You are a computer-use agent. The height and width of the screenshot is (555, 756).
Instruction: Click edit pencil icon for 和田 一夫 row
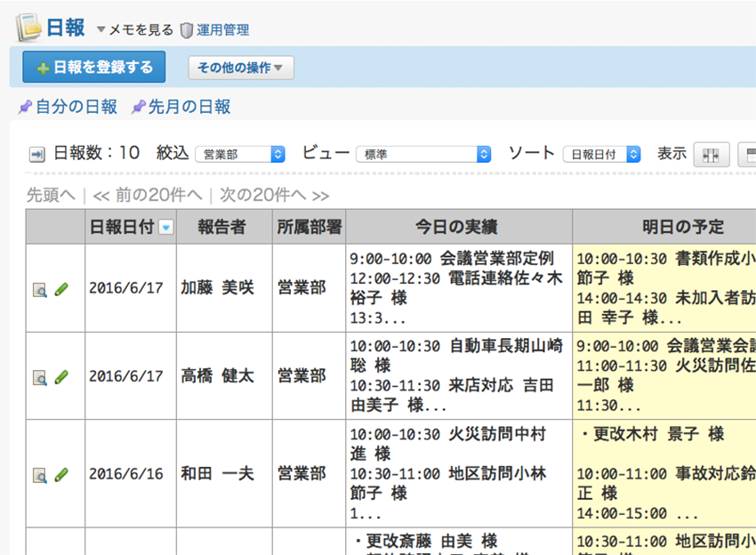click(x=61, y=474)
